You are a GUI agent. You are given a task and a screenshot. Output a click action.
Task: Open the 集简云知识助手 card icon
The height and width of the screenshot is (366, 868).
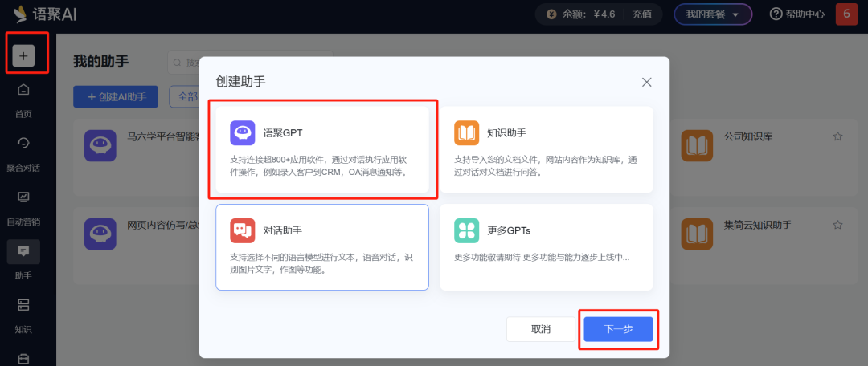697,234
